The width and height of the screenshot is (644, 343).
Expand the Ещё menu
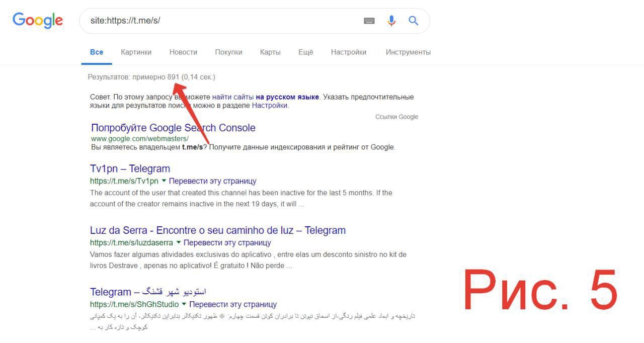[305, 52]
